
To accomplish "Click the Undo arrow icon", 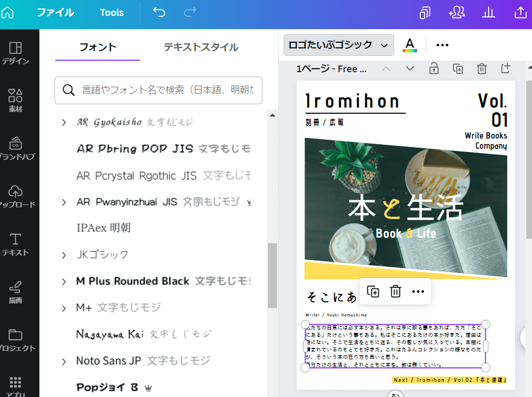I will coord(159,12).
